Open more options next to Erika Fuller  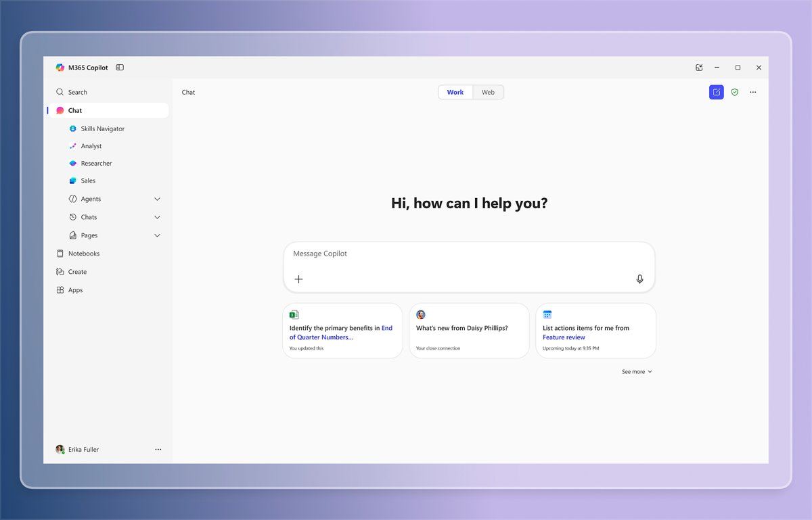[158, 449]
